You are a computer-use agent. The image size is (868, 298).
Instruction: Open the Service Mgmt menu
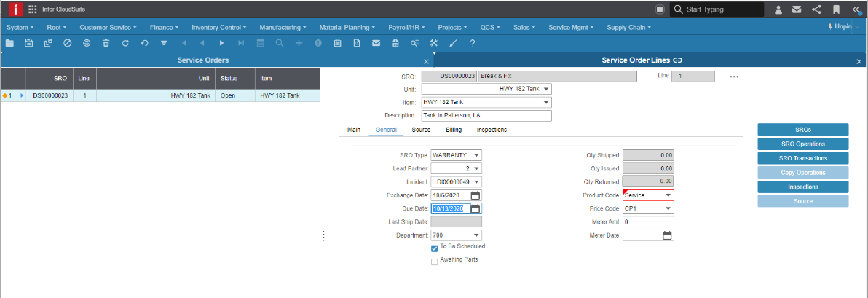click(571, 27)
